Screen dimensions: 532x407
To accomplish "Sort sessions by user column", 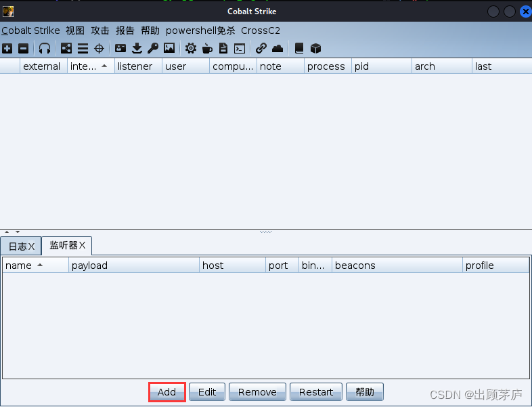I will pos(186,66).
